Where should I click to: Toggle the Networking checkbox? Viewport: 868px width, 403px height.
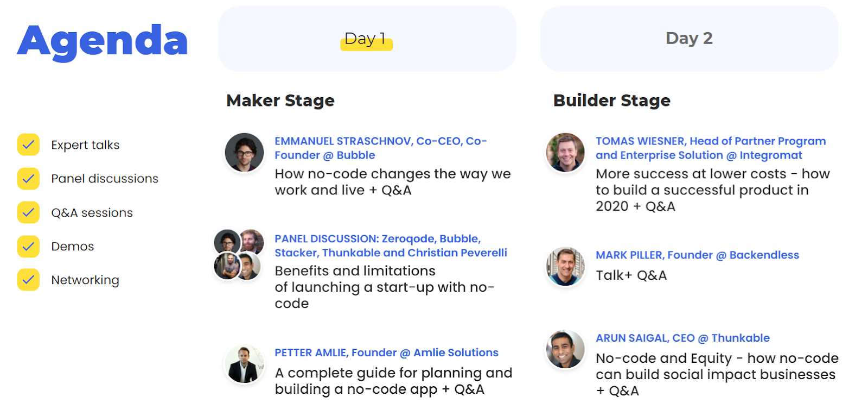(28, 280)
